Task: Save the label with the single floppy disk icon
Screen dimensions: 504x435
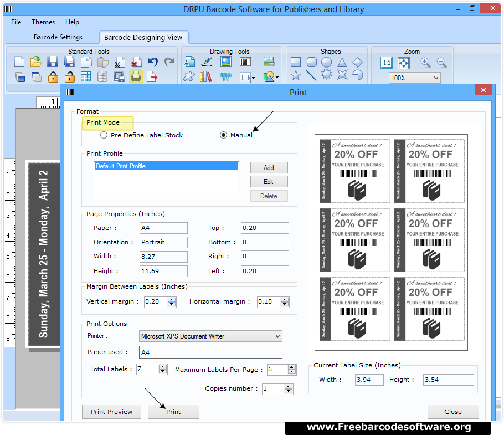Action: [x=53, y=62]
